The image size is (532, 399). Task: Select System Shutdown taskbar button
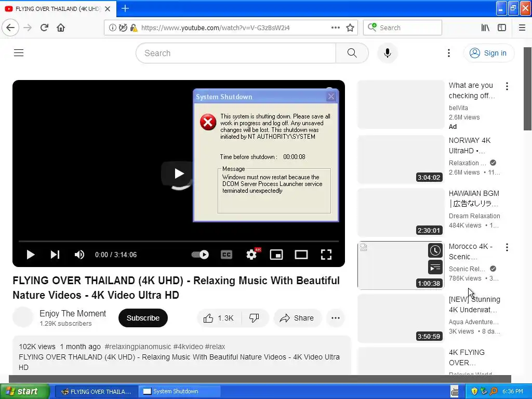[x=179, y=392]
